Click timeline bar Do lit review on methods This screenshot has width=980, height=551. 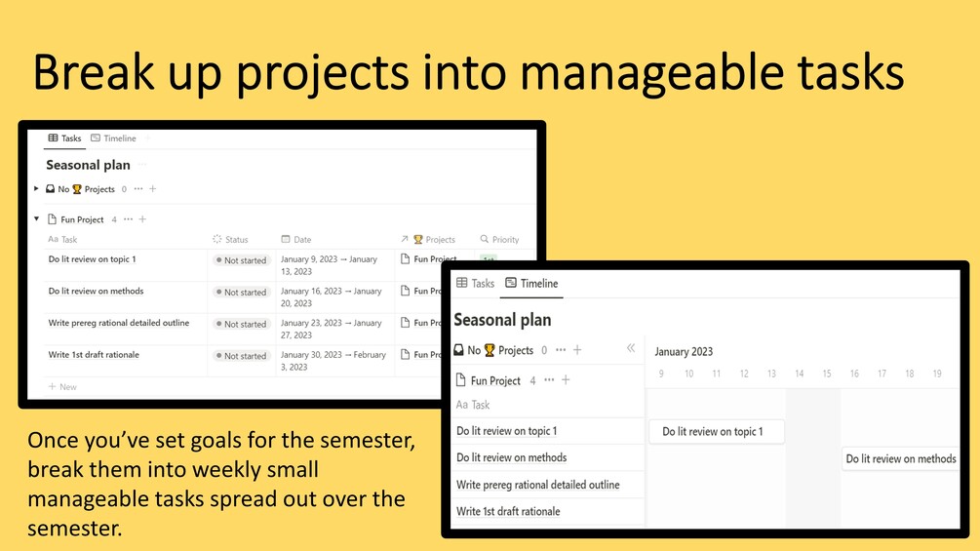pos(900,458)
